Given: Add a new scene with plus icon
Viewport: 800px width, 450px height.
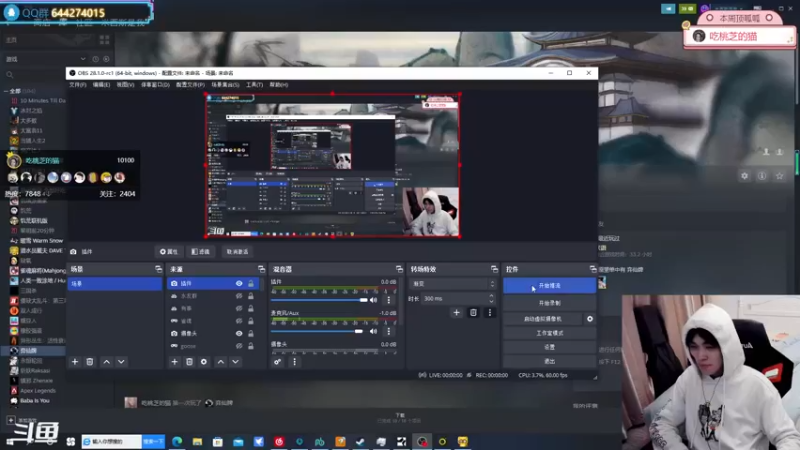Looking at the screenshot, I should pos(75,362).
